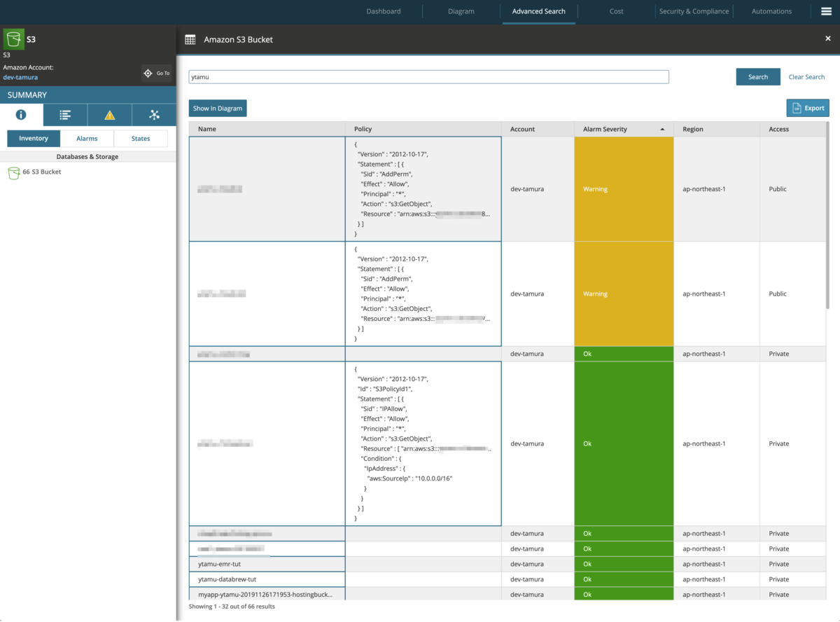This screenshot has height=622, width=840.
Task: Sort by the Access column header
Action: click(793, 129)
